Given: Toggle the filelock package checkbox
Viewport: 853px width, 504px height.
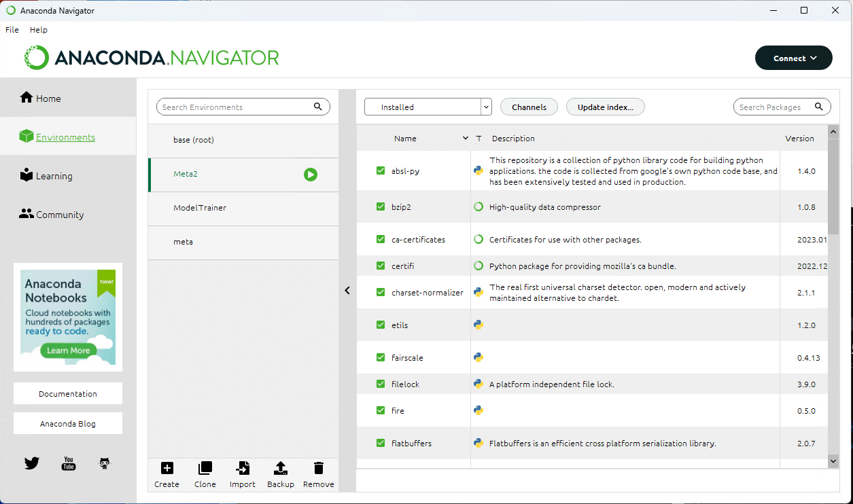Looking at the screenshot, I should (381, 384).
